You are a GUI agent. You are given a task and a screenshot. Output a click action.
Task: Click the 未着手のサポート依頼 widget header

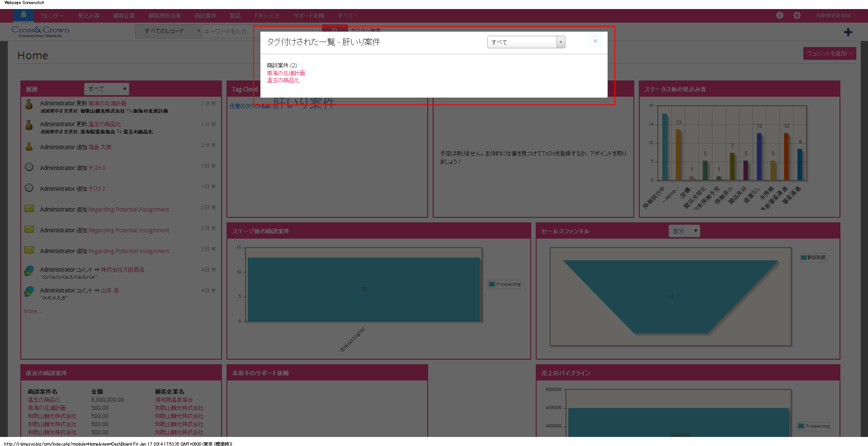(327, 373)
